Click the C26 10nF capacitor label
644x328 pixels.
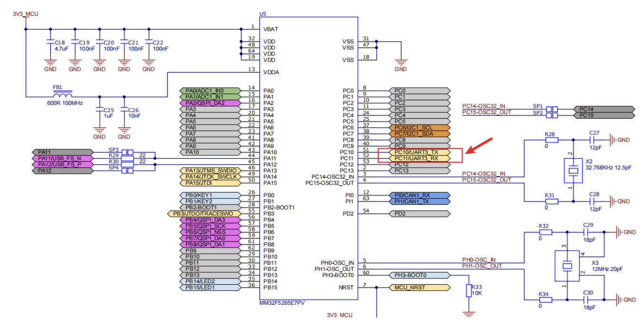pyautogui.click(x=135, y=113)
